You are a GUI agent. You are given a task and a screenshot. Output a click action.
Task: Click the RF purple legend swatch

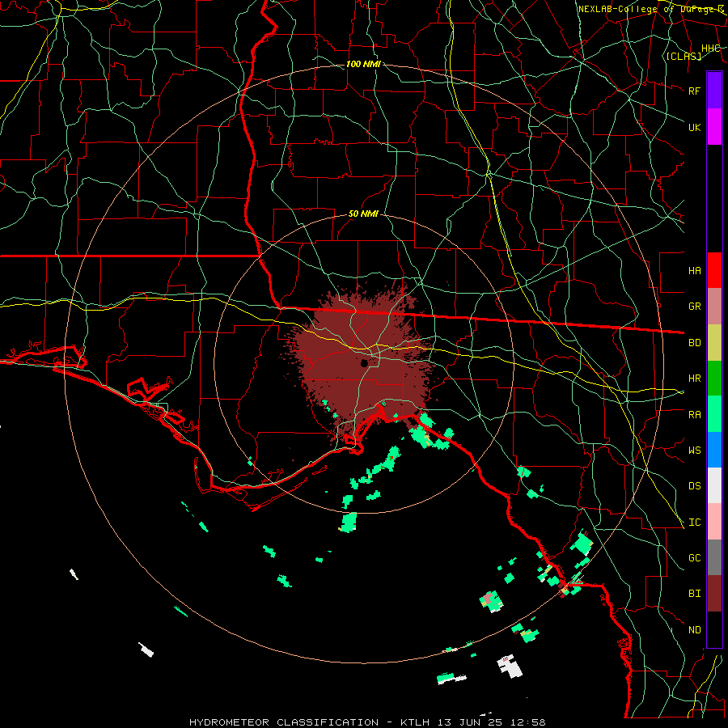(x=714, y=91)
